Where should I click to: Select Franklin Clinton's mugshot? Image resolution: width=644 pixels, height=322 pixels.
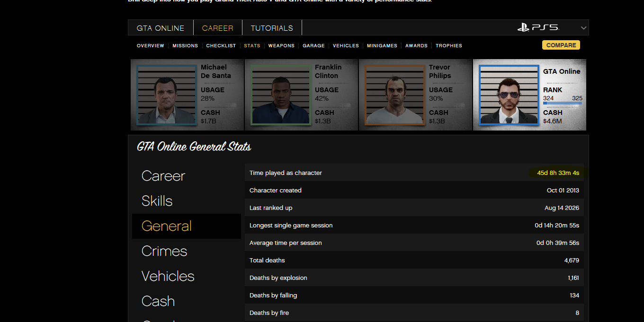(281, 95)
